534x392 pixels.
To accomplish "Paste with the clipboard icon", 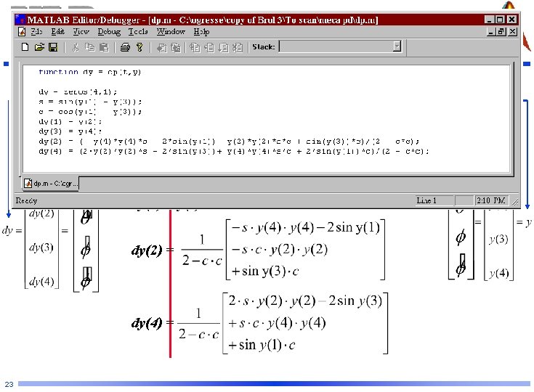I will (x=104, y=47).
